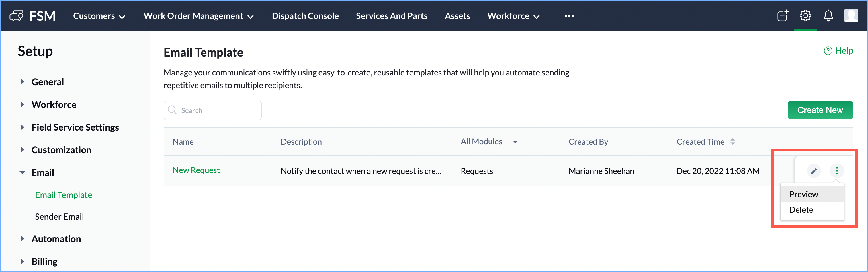Click the pencil edit icon for New Request

[814, 171]
